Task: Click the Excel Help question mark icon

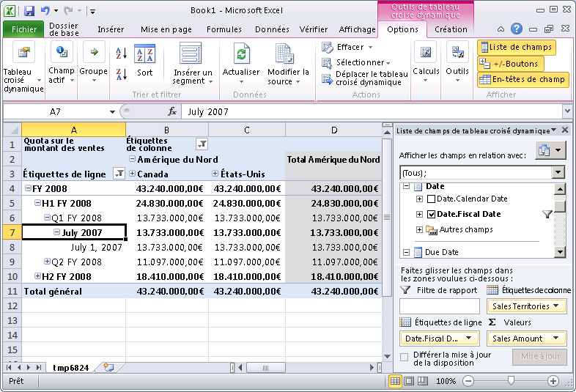Action: (x=517, y=29)
